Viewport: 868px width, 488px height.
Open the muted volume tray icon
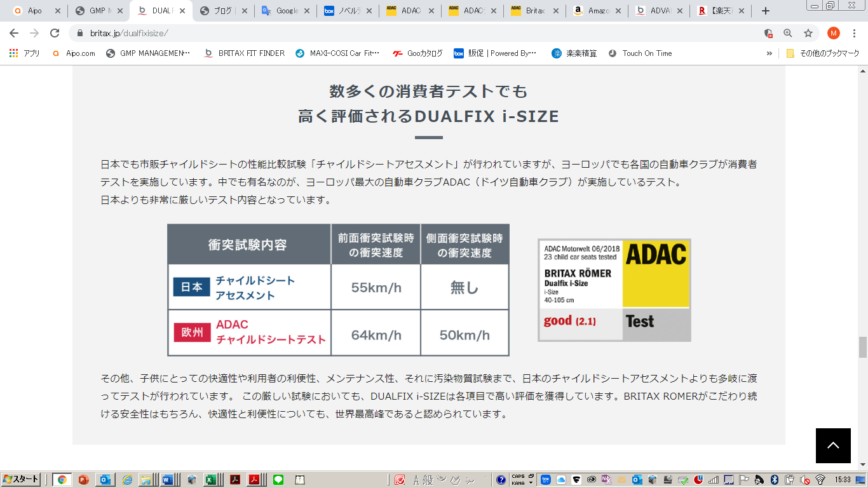(x=804, y=480)
